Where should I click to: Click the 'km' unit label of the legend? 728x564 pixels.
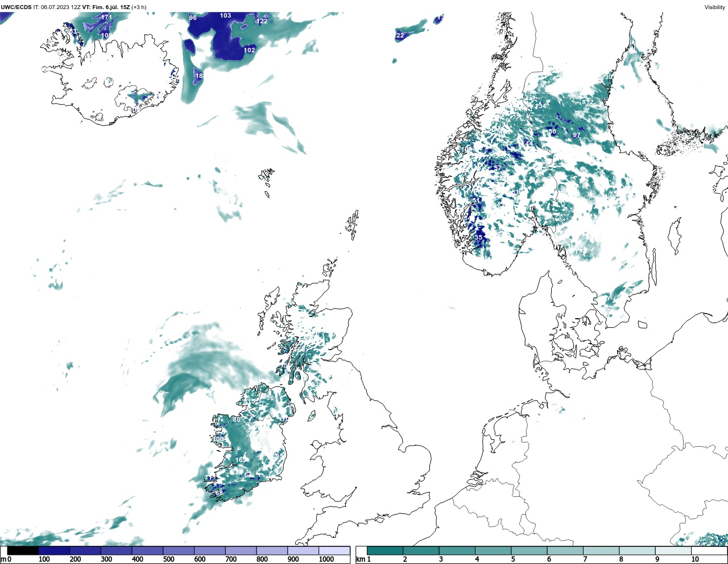click(x=361, y=559)
